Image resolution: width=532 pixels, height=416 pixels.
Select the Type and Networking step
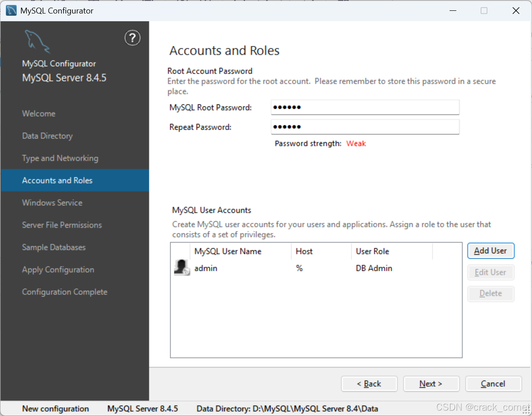point(60,158)
